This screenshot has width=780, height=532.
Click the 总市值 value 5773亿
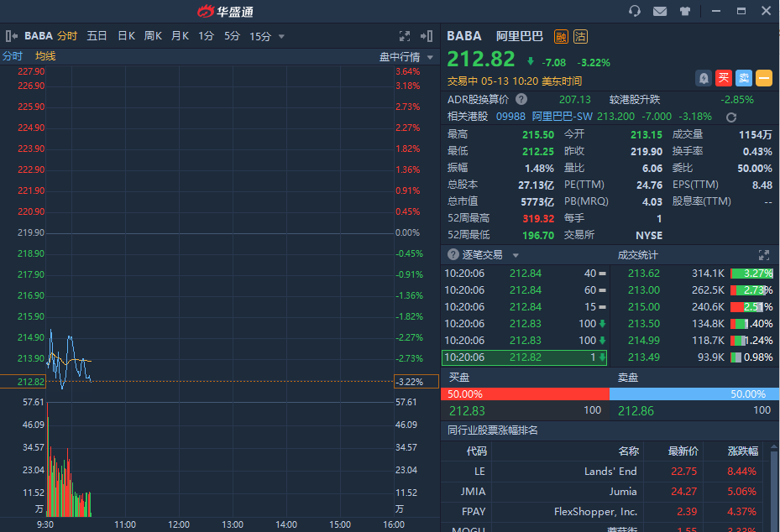[x=537, y=202]
